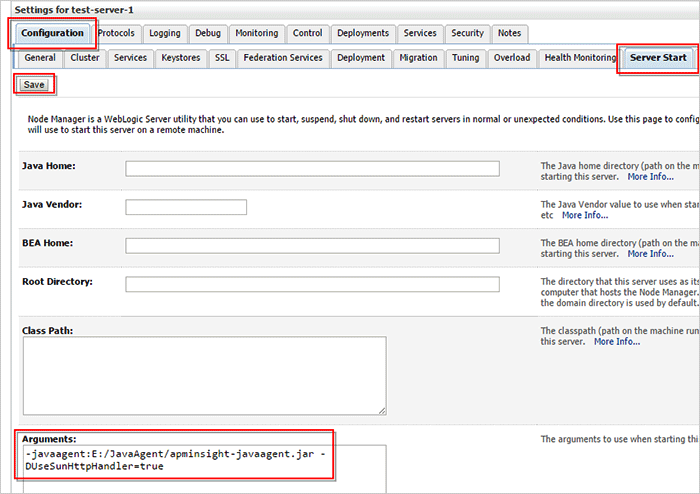
Task: Click inside the Class Path textarea
Action: click(204, 375)
